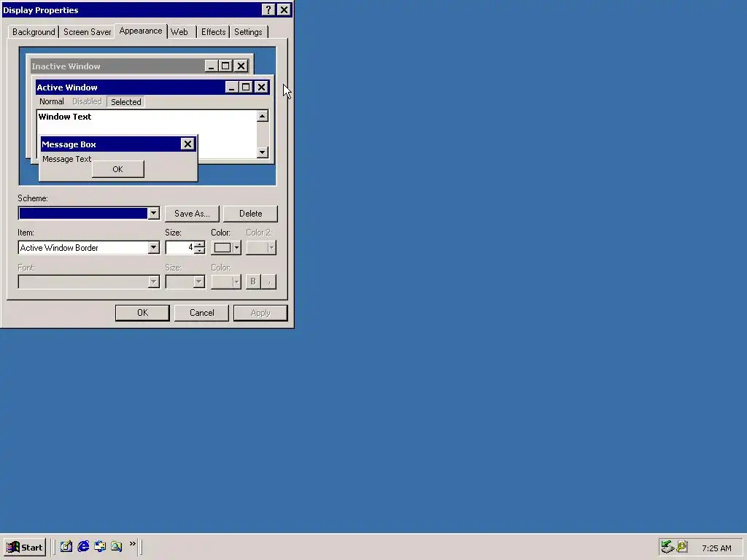
Task: Click the key-shaped system tray icon
Action: click(x=682, y=547)
